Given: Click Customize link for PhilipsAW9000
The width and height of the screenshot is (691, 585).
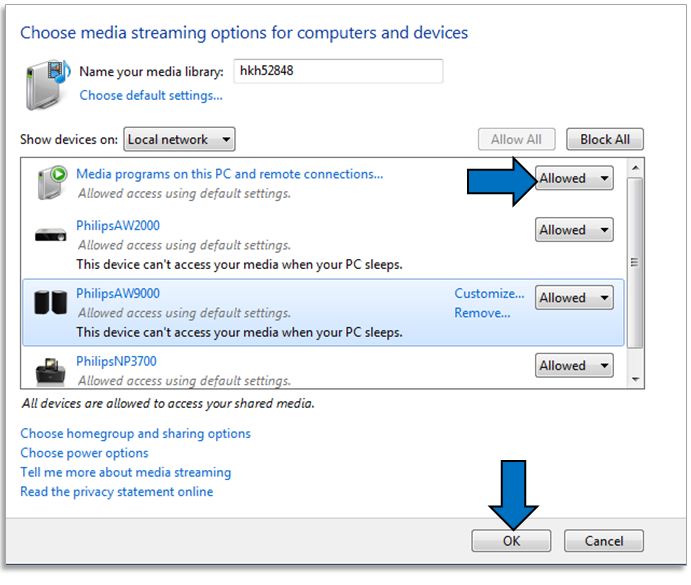Looking at the screenshot, I should coord(489,294).
